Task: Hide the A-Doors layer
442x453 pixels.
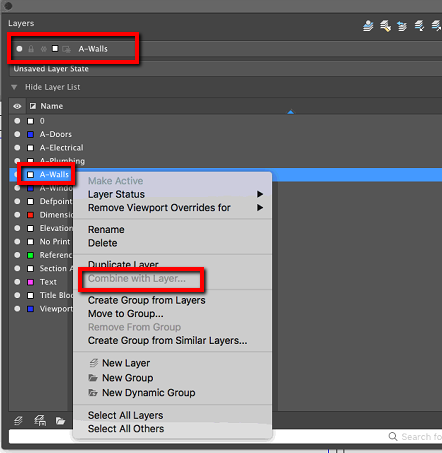Action: tap(17, 134)
